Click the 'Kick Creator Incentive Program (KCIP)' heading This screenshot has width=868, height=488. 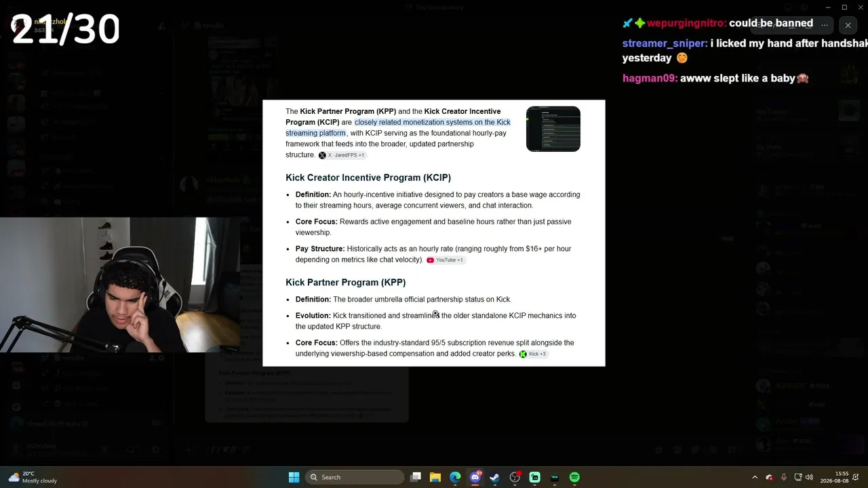click(368, 178)
